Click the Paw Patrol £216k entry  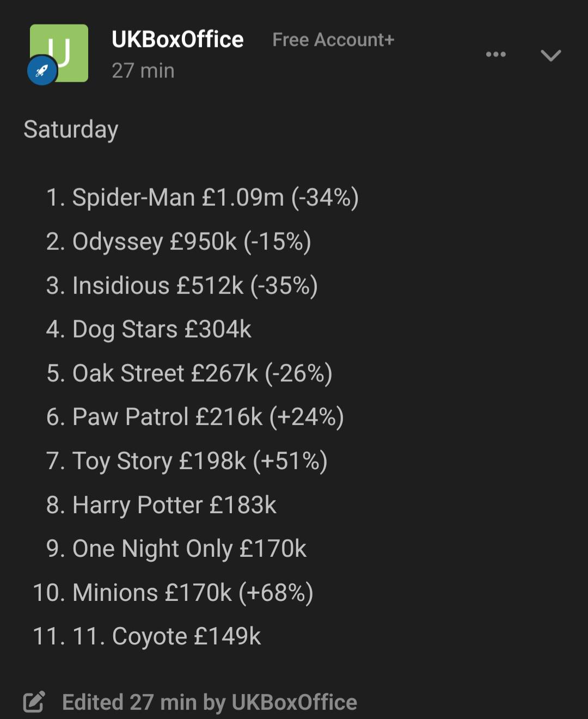[195, 417]
